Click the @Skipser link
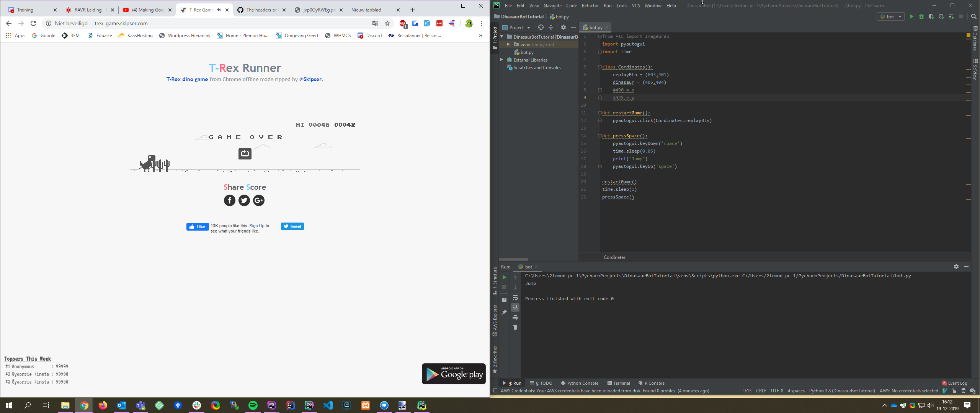This screenshot has height=413, width=980. [310, 80]
